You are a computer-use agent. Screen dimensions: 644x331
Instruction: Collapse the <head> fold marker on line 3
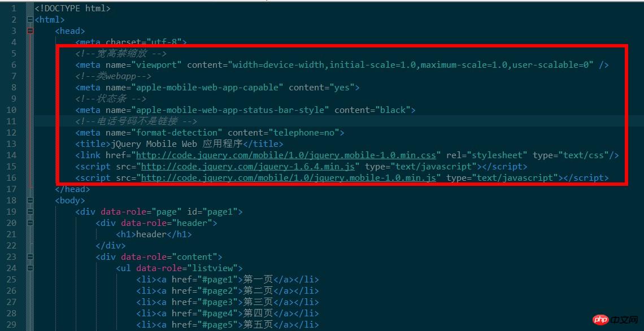29,31
